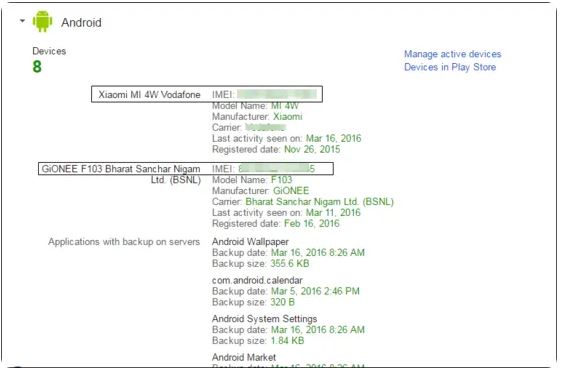Click the Android section heading
This screenshot has height=371, width=561.
pos(81,23)
